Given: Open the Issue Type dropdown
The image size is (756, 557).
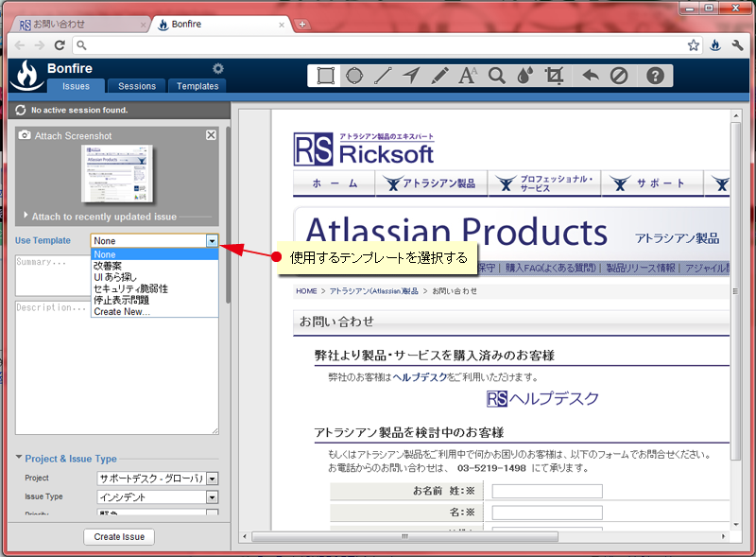Looking at the screenshot, I should point(157,497).
